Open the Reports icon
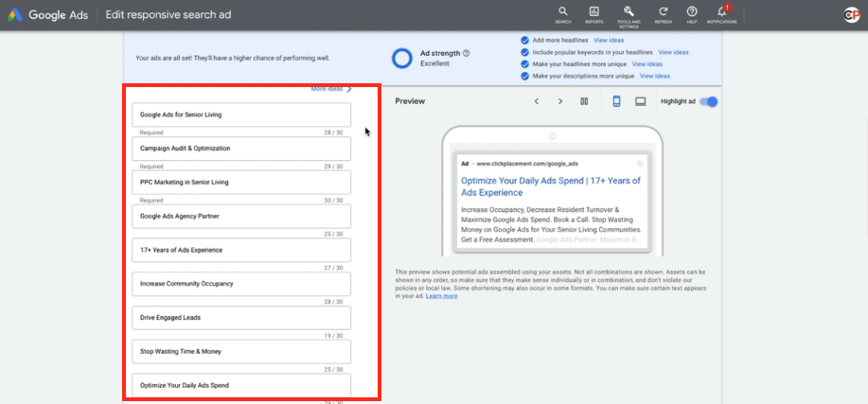Image resolution: width=868 pixels, height=404 pixels. [x=593, y=13]
